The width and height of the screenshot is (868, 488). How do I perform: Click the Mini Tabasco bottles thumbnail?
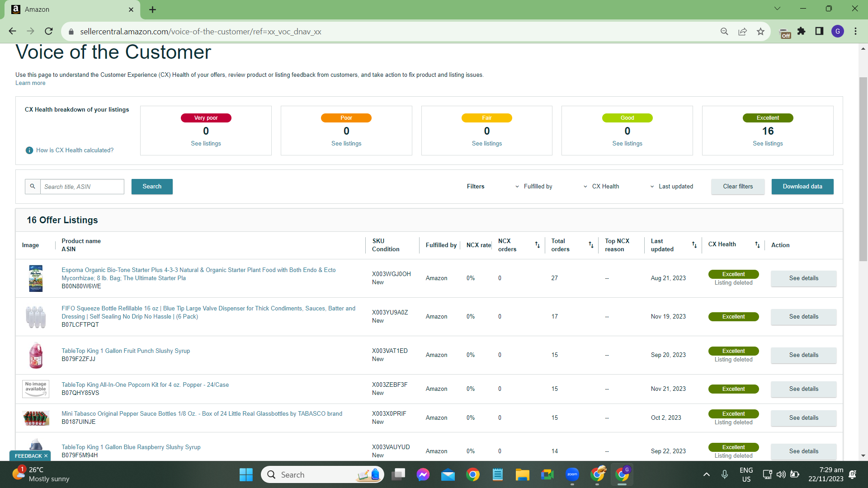36,418
